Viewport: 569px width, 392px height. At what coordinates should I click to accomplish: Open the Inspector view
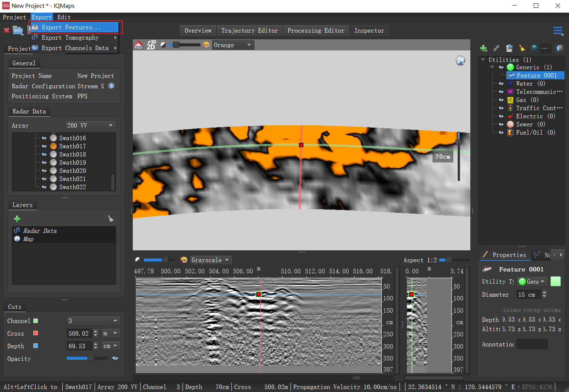[369, 30]
